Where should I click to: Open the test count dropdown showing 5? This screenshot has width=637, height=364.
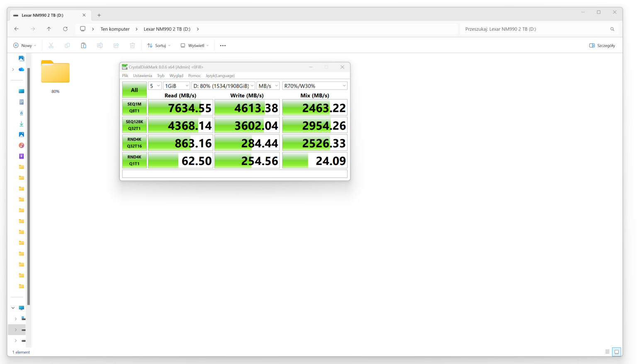tap(155, 85)
